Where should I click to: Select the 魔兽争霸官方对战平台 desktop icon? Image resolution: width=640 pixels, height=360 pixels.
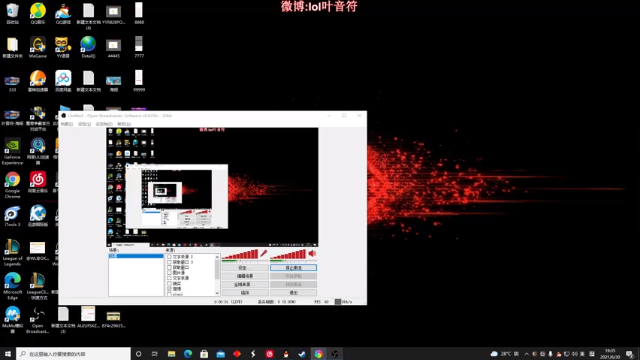pyautogui.click(x=38, y=118)
